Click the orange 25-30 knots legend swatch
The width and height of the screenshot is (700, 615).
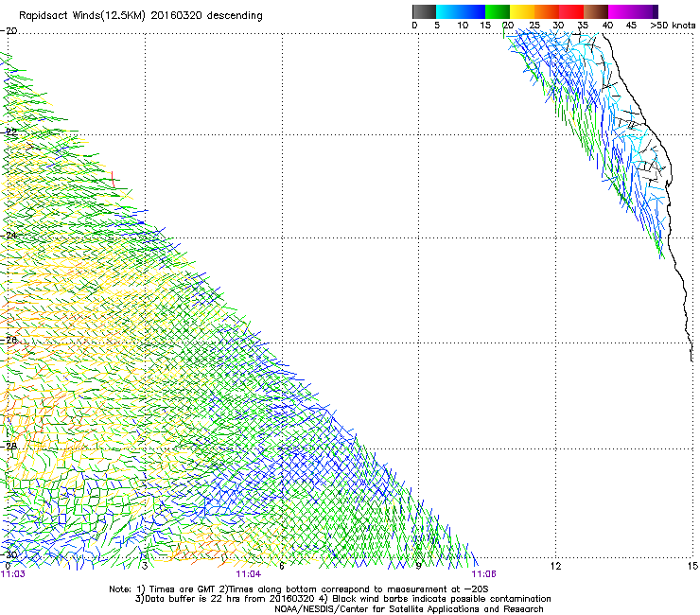point(547,11)
